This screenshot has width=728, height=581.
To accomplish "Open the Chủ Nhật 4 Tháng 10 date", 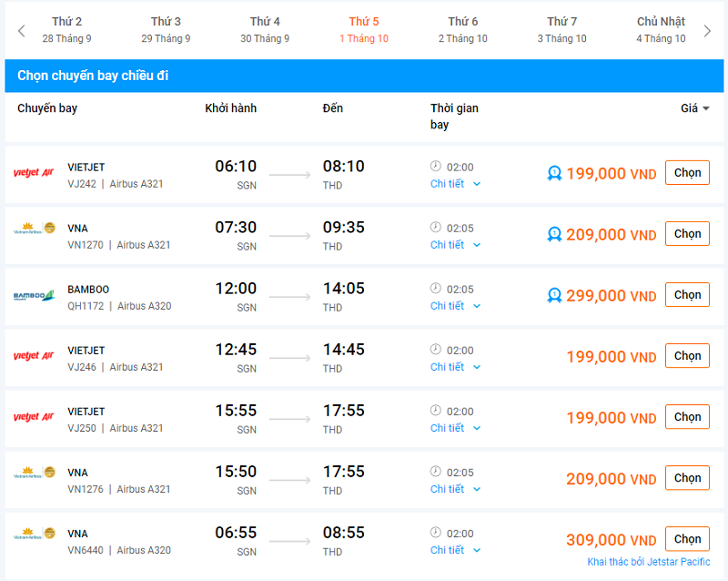I will (661, 30).
